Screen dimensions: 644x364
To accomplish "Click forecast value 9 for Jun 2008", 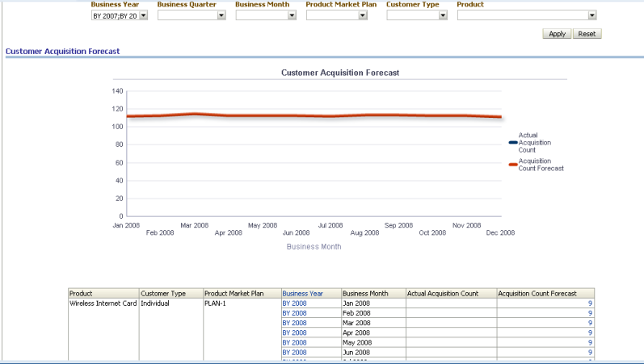I will (590, 353).
